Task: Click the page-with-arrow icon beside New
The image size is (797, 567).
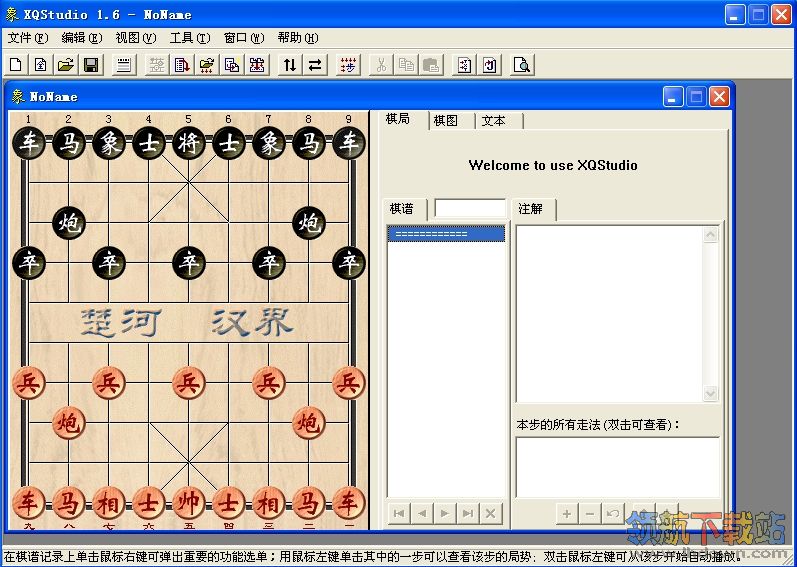Action: coord(41,65)
